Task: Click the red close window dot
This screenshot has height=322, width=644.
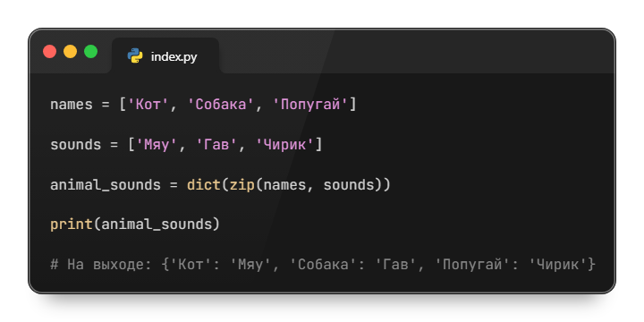Action: 50,52
